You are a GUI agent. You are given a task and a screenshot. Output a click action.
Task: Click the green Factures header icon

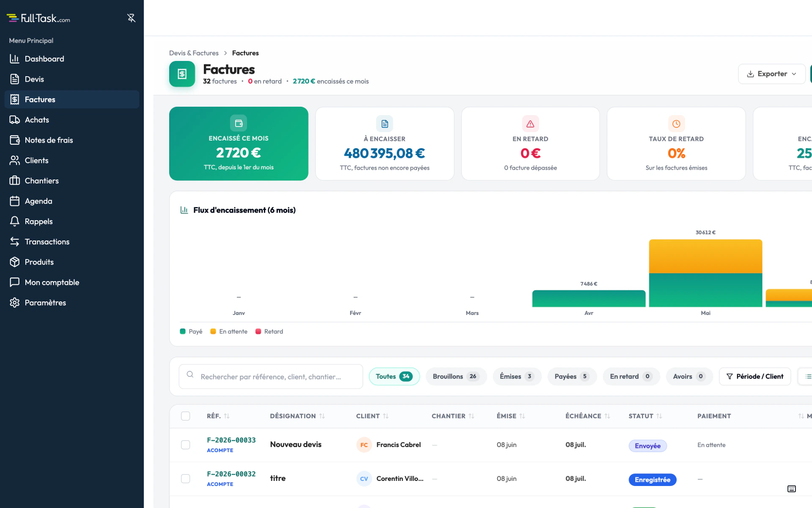182,74
